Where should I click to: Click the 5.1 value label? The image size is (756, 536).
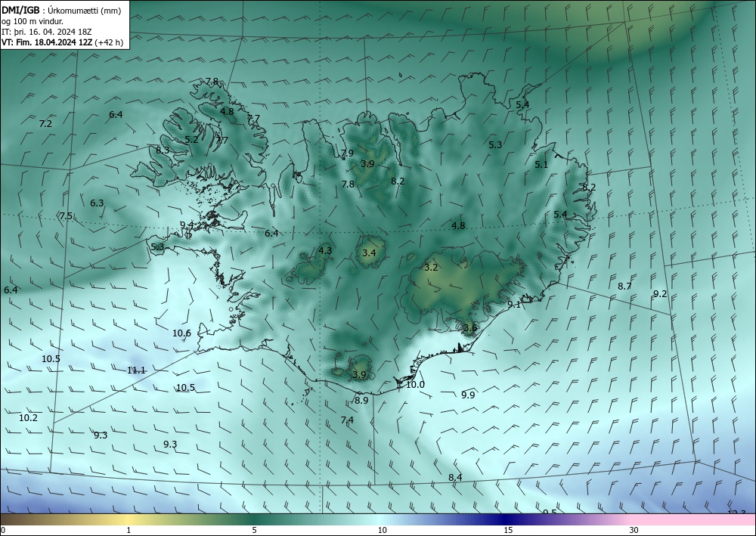click(541, 164)
